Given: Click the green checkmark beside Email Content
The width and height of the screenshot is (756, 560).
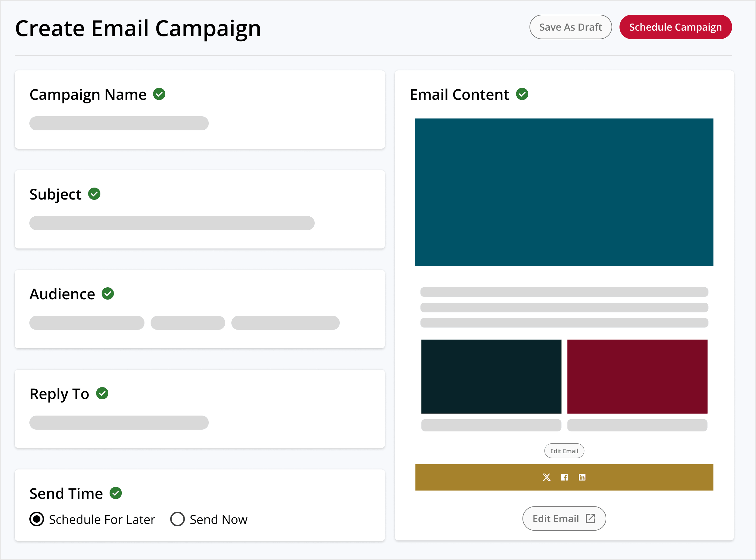Looking at the screenshot, I should 522,94.
